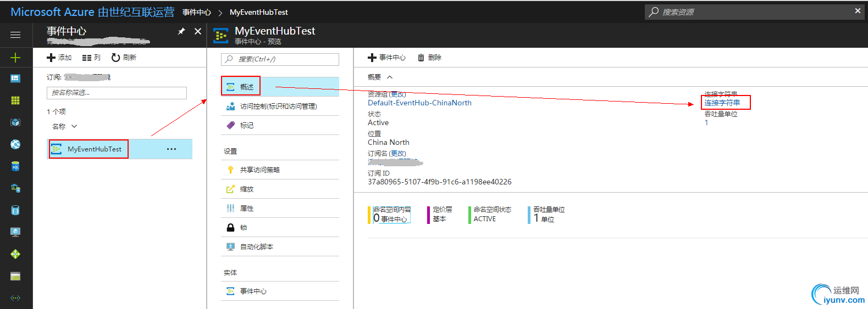Open the 吞吐量单位 1 单位 tile
Viewport: 868px width, 309px height.
pos(546,215)
